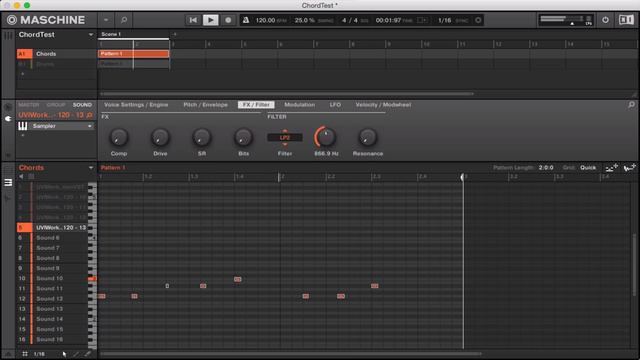Screen dimensions: 640x360
Task: Click the piano keys icon beside Sampler
Action: 23,126
